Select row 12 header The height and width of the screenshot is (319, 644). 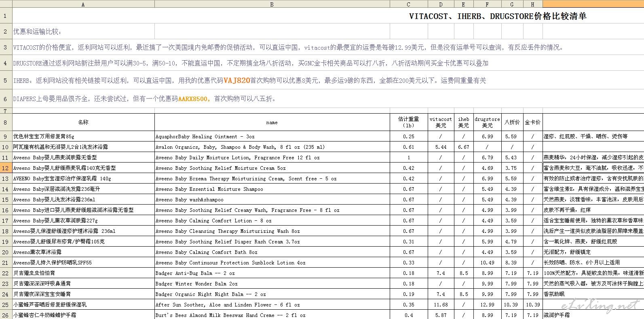[6, 168]
